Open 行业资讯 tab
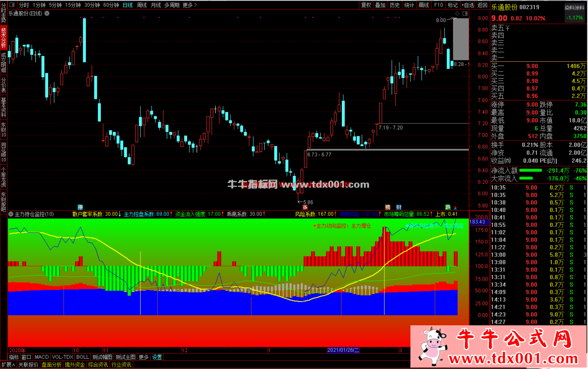This screenshot has height=369, width=588. [x=121, y=365]
